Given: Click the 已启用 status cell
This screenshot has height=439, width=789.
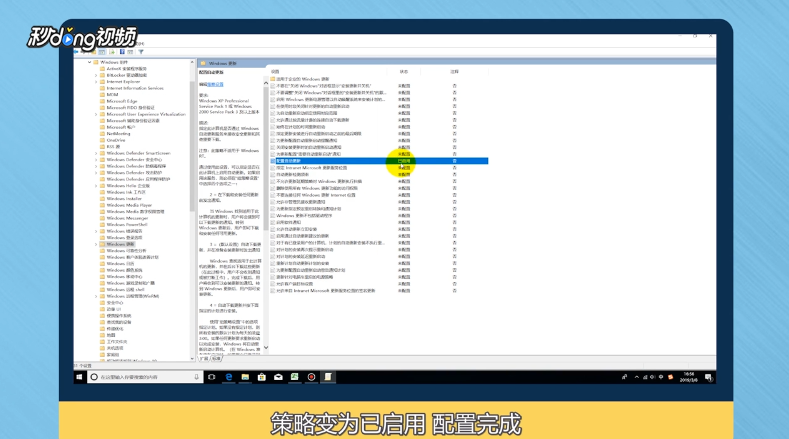Looking at the screenshot, I should point(404,161).
